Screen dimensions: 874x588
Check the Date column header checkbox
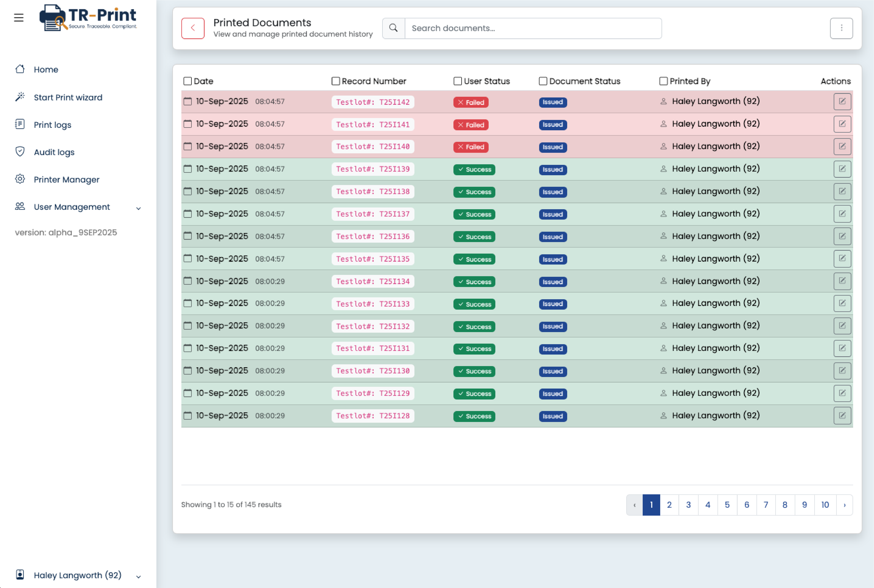pos(188,81)
